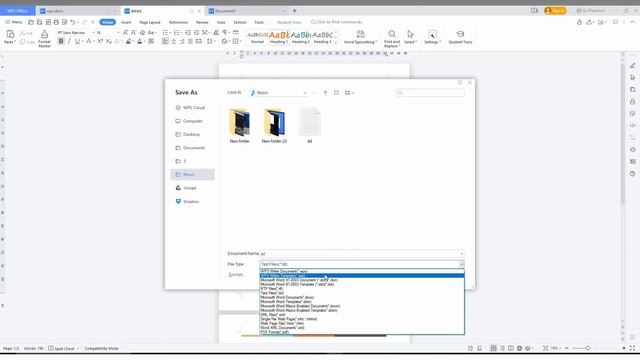Click the Student Tools ribbon icon
This screenshot has height=360, width=640.
(x=460, y=37)
